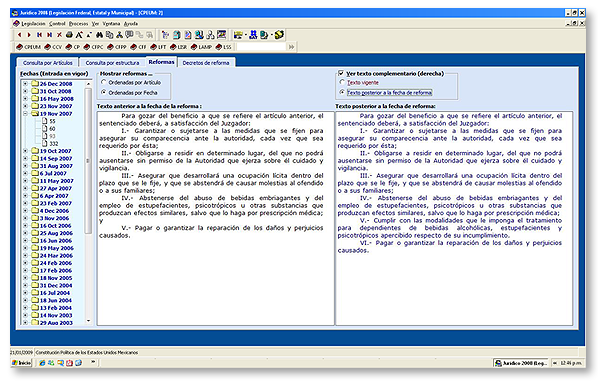598x388 pixels.
Task: Click the toolbar search input field
Action: [x=261, y=47]
